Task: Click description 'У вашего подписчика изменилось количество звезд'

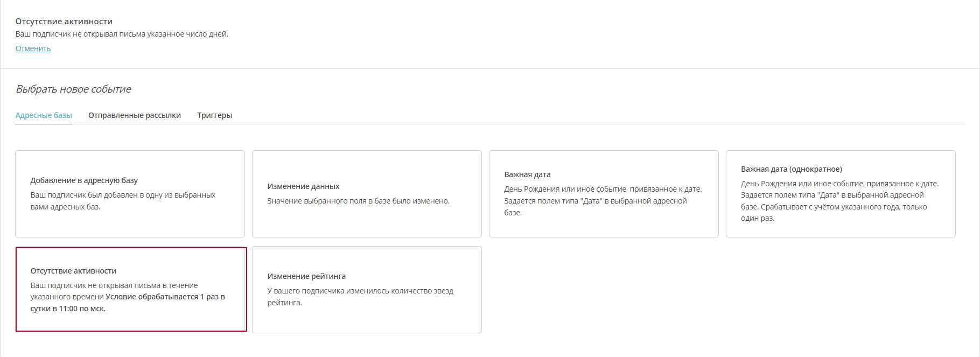Action: coord(360,297)
